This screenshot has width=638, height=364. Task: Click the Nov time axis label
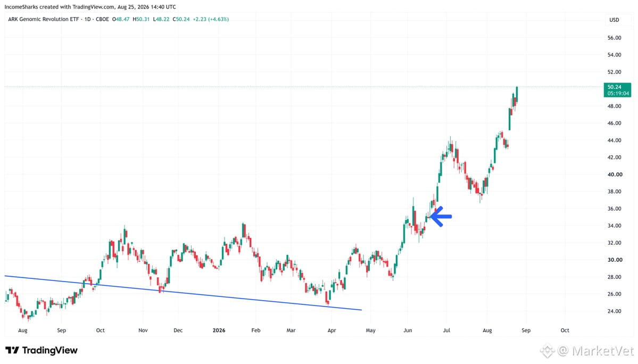click(x=143, y=330)
